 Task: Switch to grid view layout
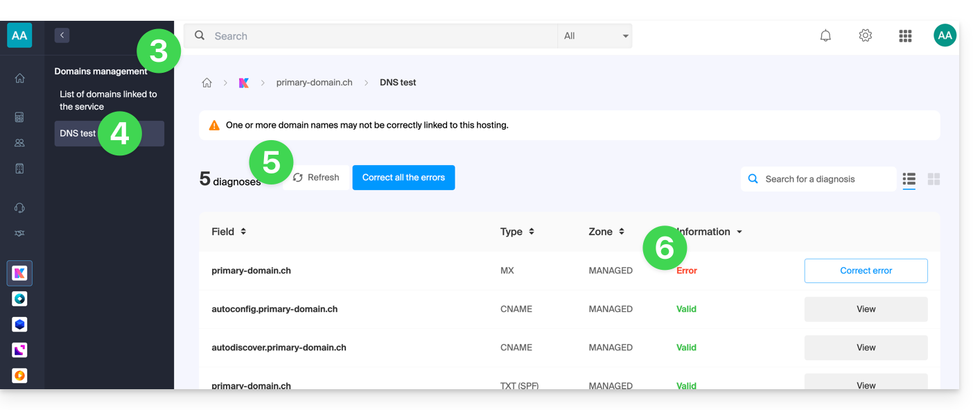tap(934, 179)
